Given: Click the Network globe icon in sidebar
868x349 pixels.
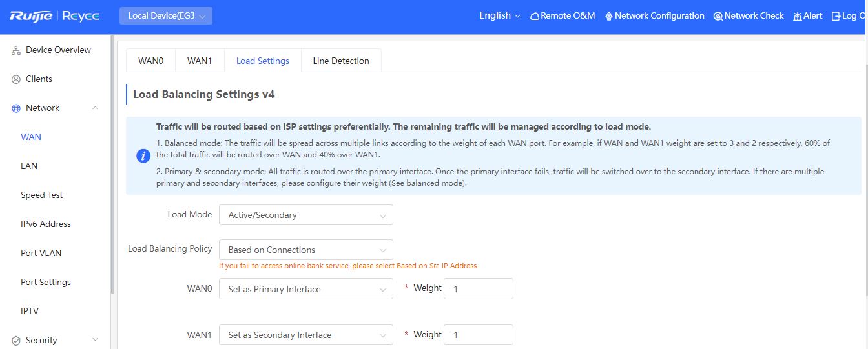Looking at the screenshot, I should point(16,108).
